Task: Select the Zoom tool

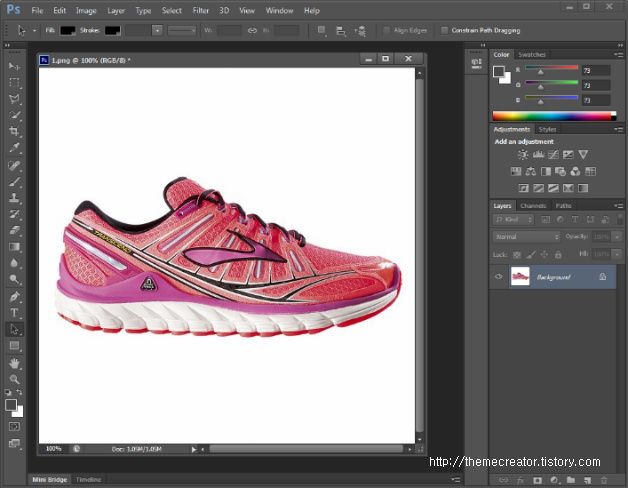Action: coord(14,379)
